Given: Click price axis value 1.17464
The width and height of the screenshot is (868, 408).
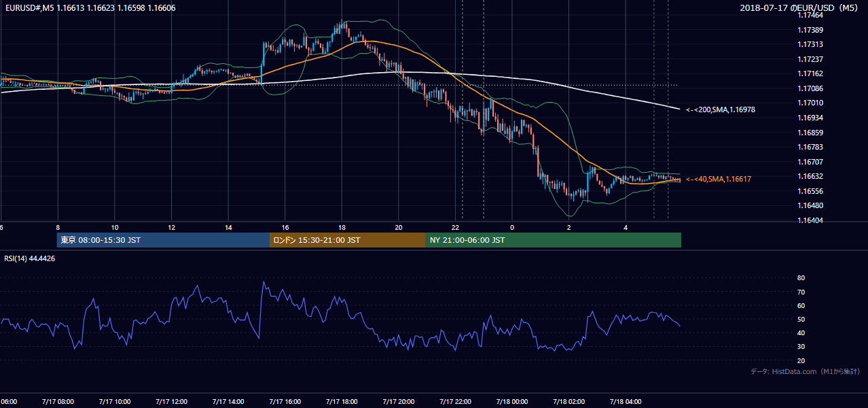Looking at the screenshot, I should pos(812,15).
